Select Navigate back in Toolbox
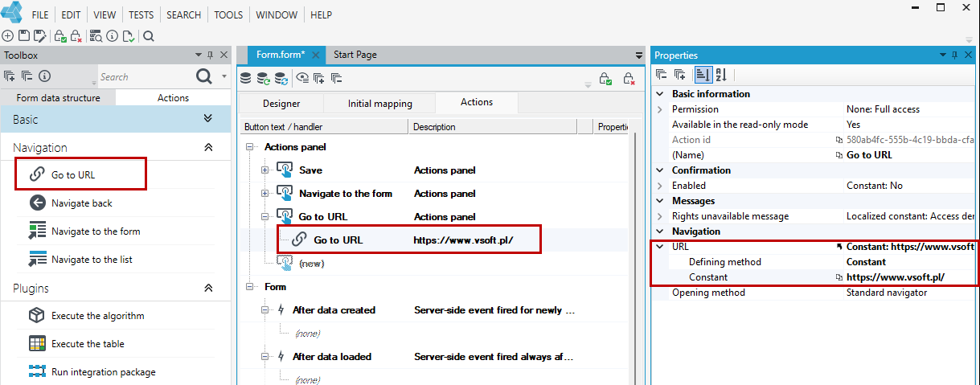Image resolution: width=980 pixels, height=385 pixels. coord(81,203)
